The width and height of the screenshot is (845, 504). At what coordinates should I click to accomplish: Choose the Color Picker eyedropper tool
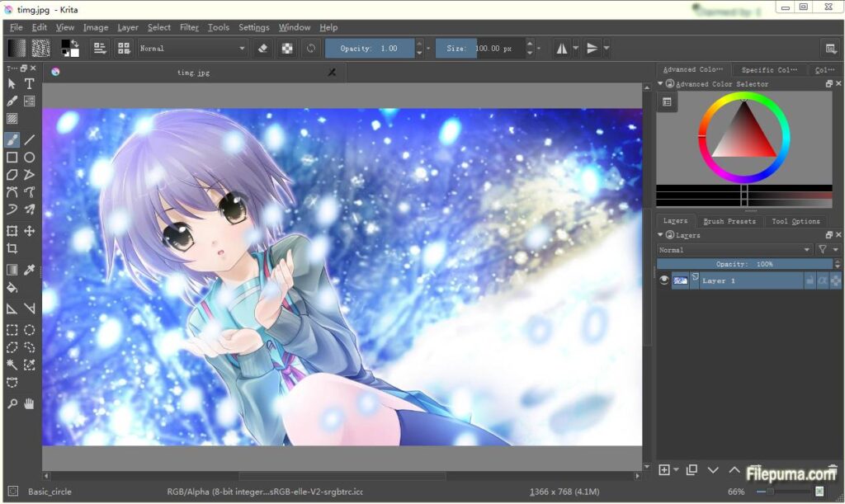click(x=29, y=269)
